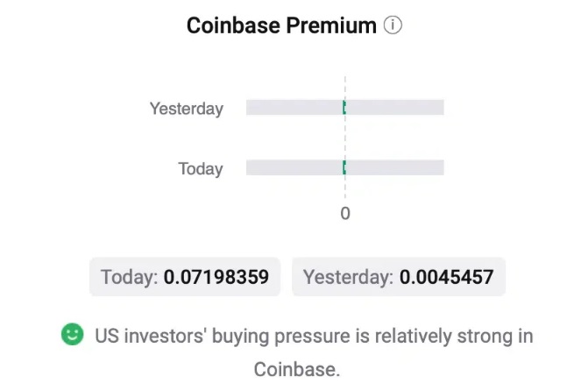This screenshot has width=588, height=390.
Task: Select the number 0.07198359
Action: 216,277
